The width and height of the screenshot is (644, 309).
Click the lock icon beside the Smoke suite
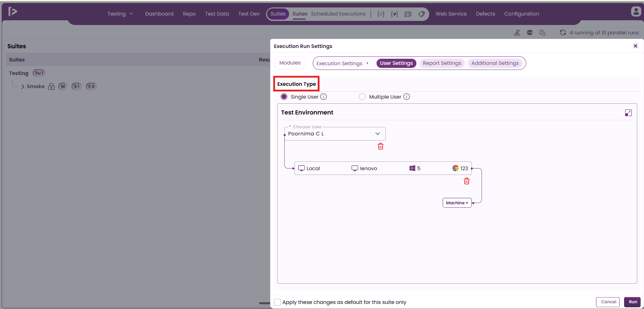(51, 86)
